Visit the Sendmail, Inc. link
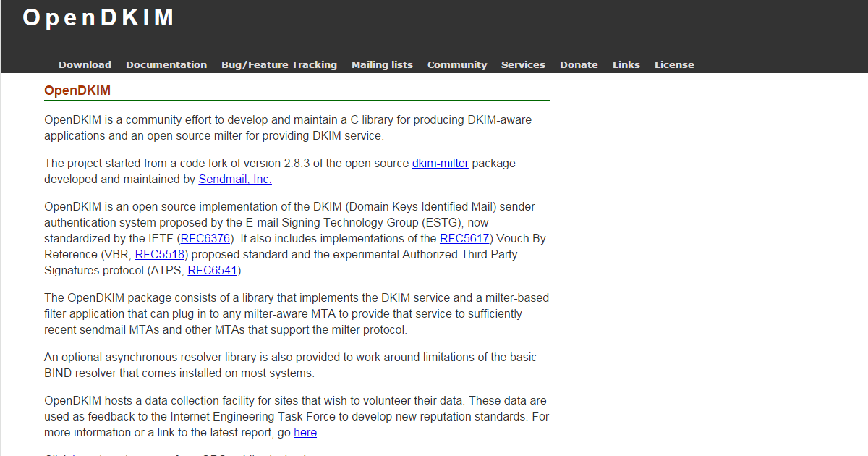The width and height of the screenshot is (868, 456). pyautogui.click(x=235, y=180)
